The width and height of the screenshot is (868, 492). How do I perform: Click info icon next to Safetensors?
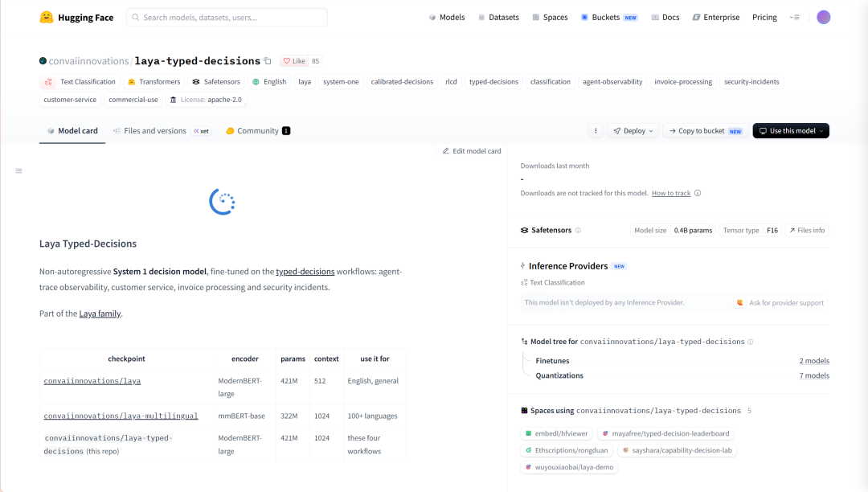(x=578, y=230)
